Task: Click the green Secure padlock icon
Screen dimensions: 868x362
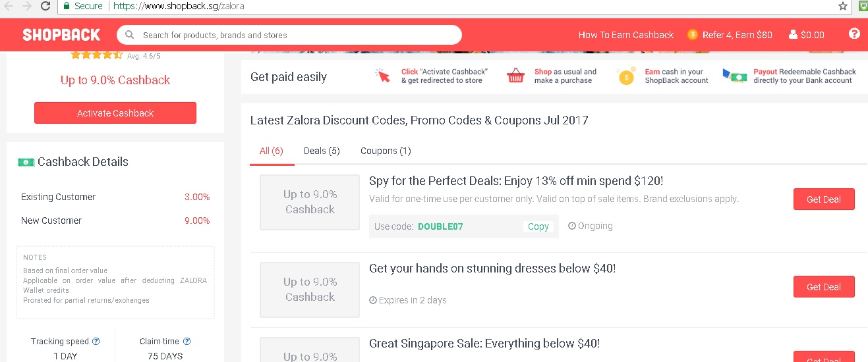Action: (67, 6)
